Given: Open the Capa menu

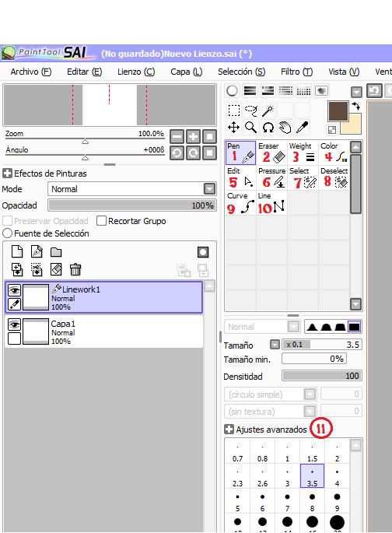Looking at the screenshot, I should pos(187,72).
